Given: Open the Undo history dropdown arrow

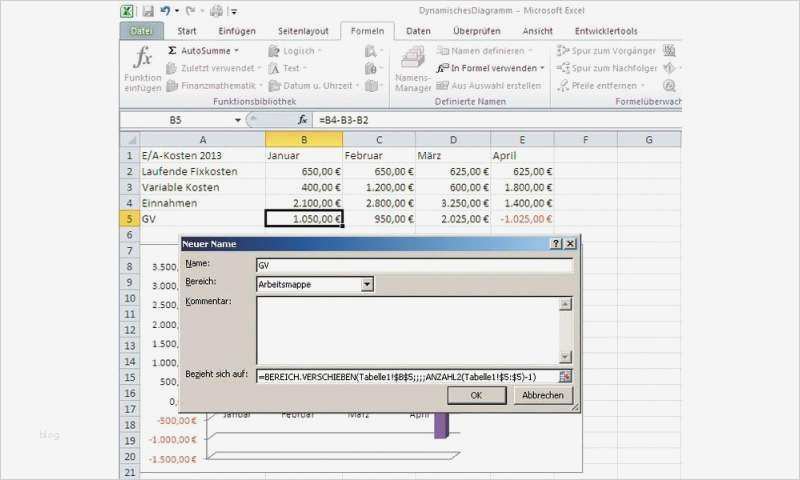Looking at the screenshot, I should (177, 11).
